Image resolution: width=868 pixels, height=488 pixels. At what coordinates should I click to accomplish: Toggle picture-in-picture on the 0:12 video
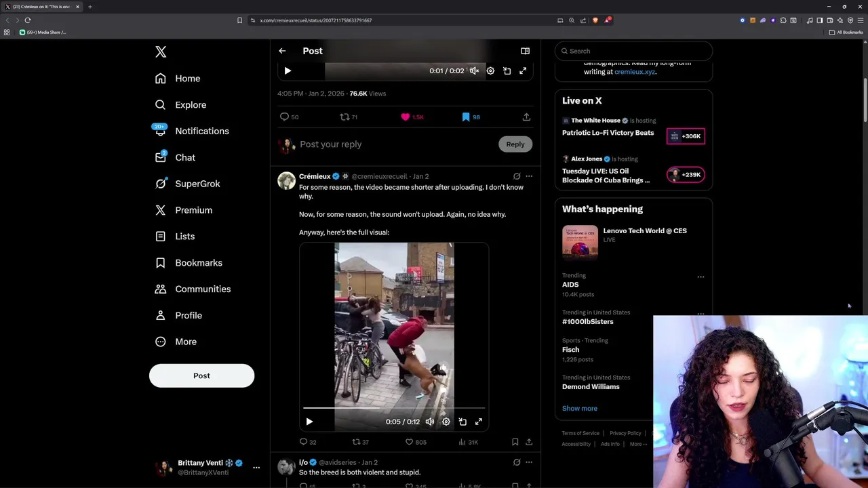coord(462,422)
